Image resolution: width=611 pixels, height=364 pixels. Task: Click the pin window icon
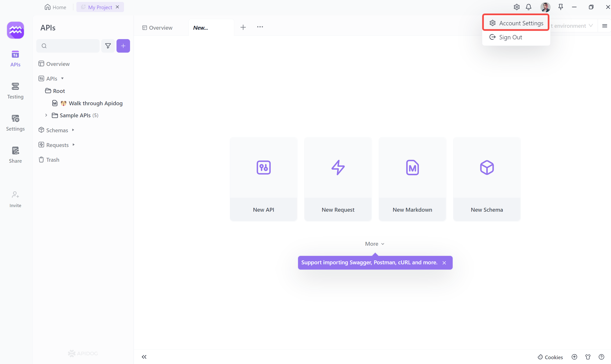coord(560,7)
